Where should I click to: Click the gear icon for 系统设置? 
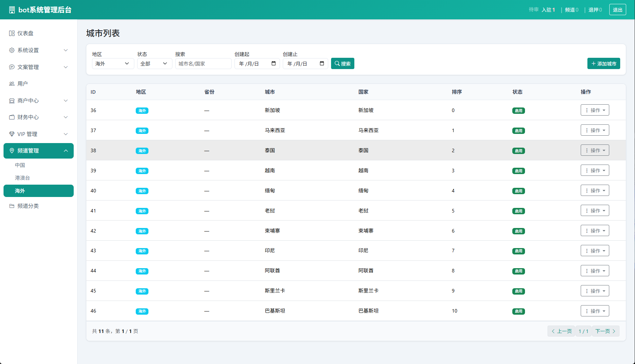pos(12,50)
